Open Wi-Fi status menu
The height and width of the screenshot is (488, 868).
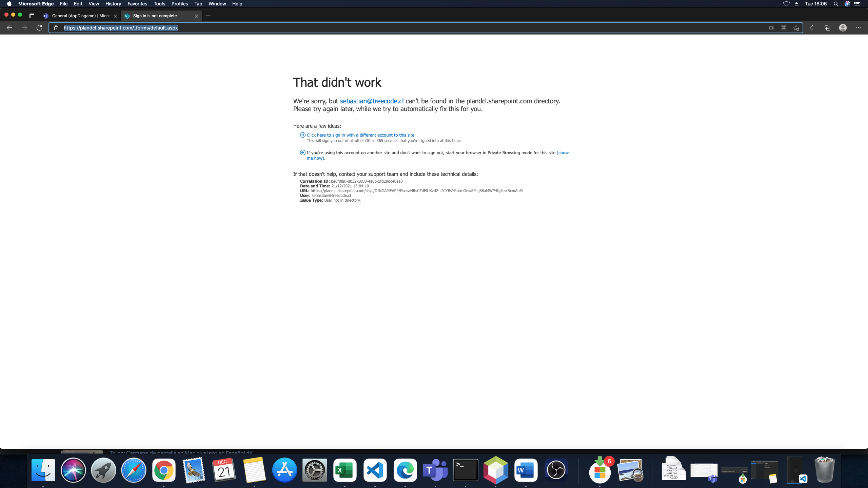pyautogui.click(x=786, y=4)
